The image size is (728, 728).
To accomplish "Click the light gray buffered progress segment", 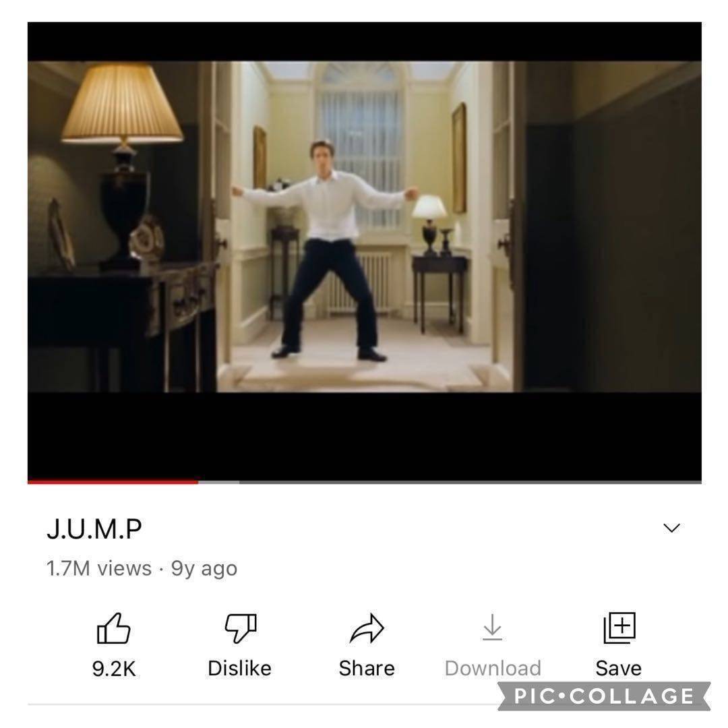I will [x=218, y=482].
